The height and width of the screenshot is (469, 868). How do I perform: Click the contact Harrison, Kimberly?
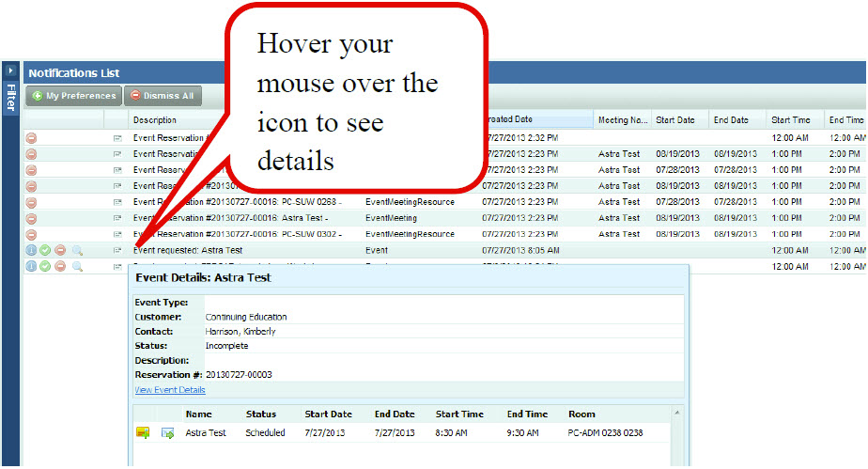(x=240, y=331)
